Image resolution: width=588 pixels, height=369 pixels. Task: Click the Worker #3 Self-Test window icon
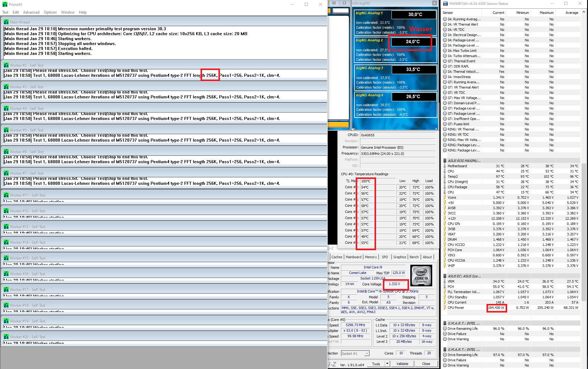pos(6,87)
